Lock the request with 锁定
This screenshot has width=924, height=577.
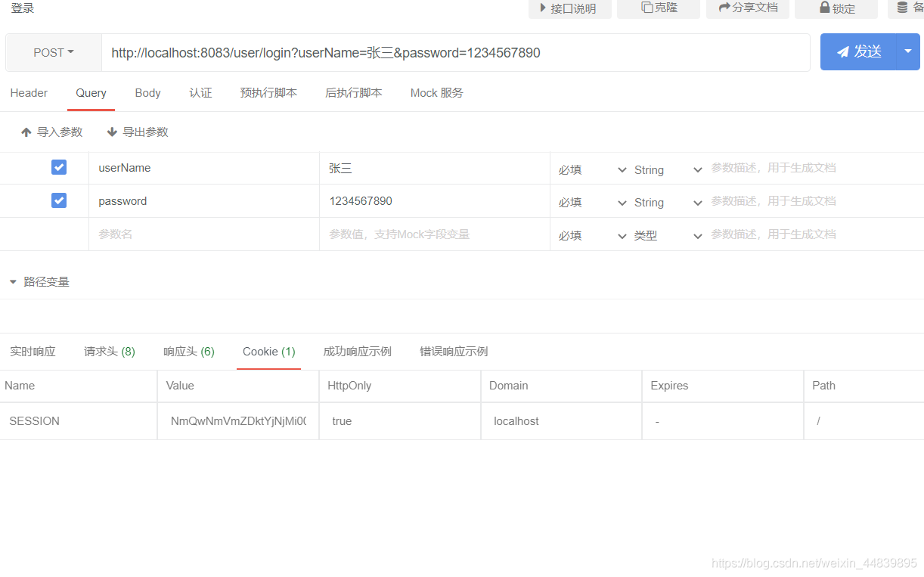tap(836, 8)
